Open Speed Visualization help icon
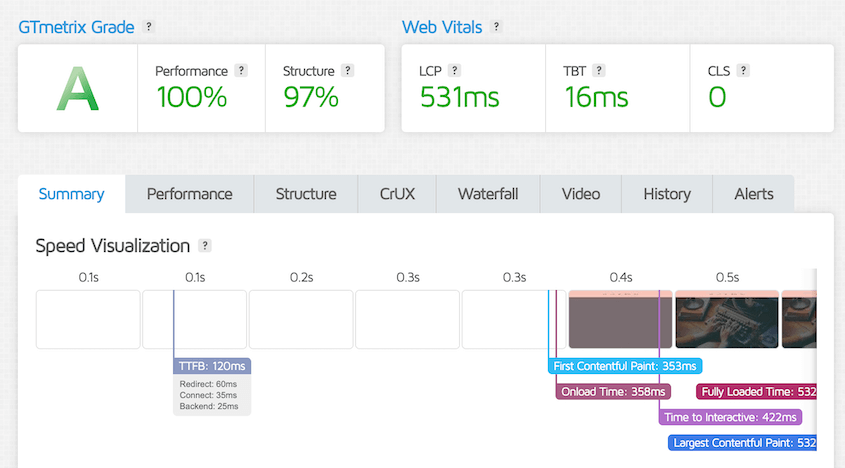 click(205, 245)
